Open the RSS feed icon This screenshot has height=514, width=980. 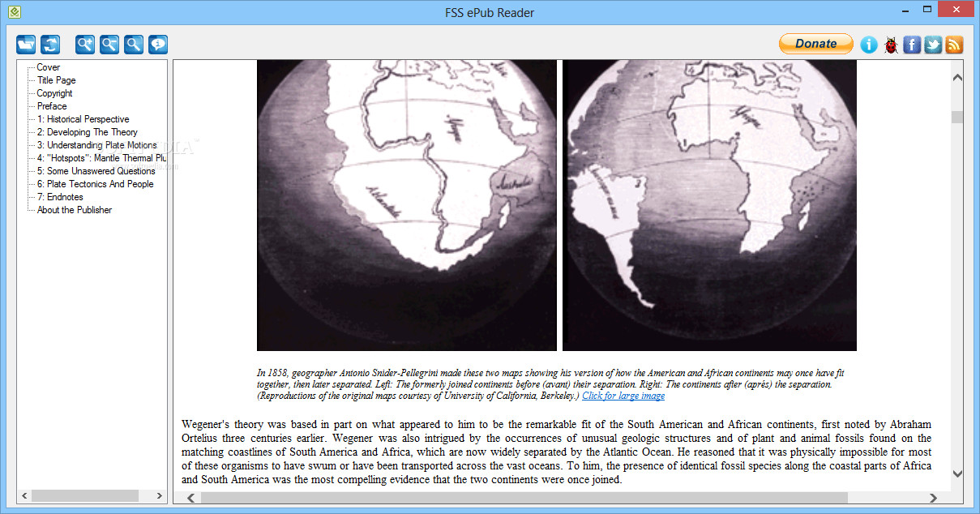[954, 45]
